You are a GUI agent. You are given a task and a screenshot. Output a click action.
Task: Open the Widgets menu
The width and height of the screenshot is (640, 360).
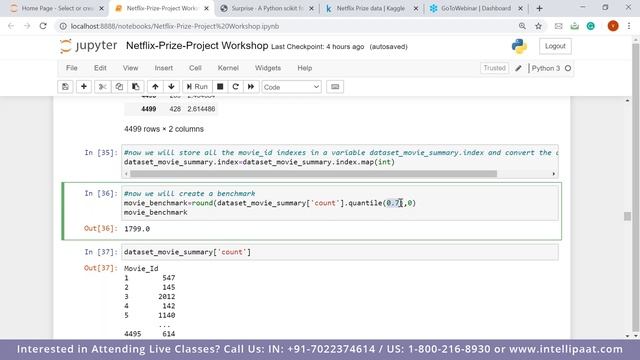tap(268, 68)
